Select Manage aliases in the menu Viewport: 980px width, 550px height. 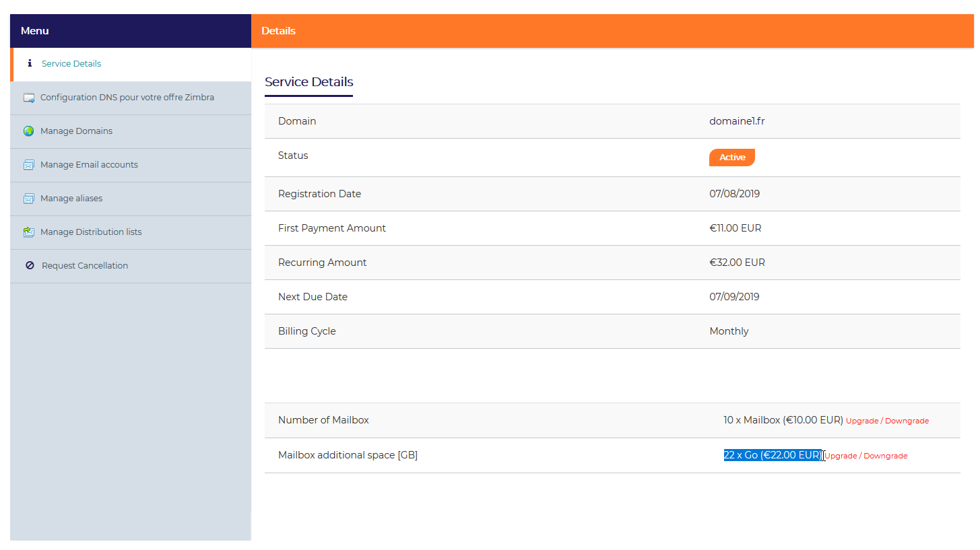pyautogui.click(x=131, y=199)
